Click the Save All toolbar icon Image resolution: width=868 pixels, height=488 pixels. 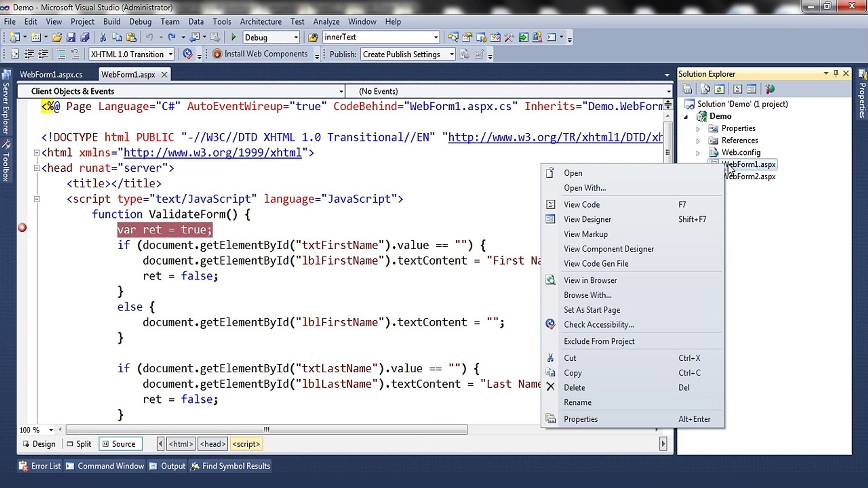tap(85, 37)
